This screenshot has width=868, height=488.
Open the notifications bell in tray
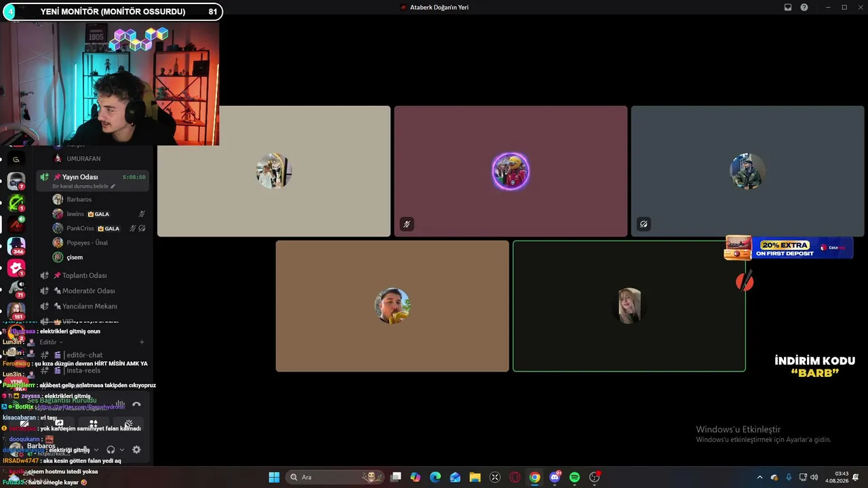pyautogui.click(x=856, y=477)
